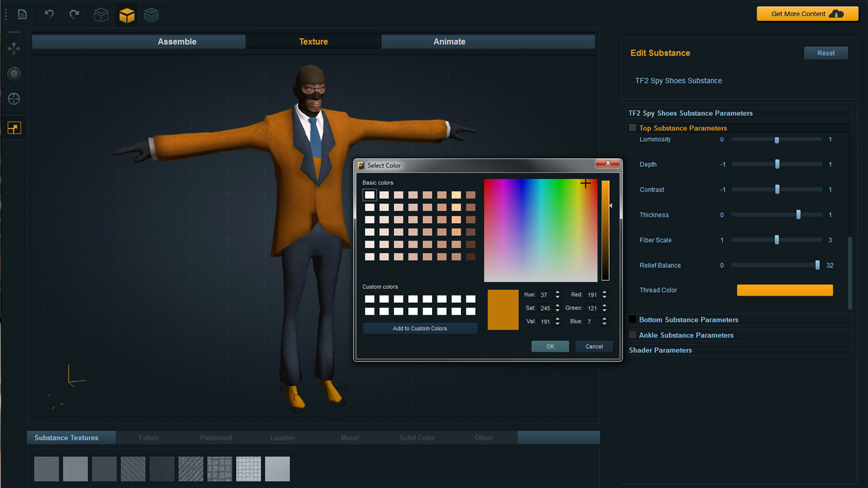Expand the Shader Parameters section

[x=660, y=350]
